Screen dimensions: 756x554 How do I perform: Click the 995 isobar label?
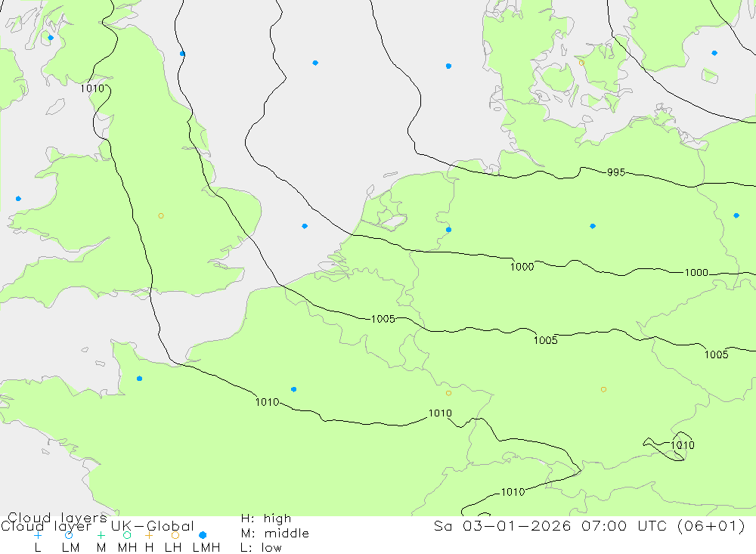(x=616, y=172)
